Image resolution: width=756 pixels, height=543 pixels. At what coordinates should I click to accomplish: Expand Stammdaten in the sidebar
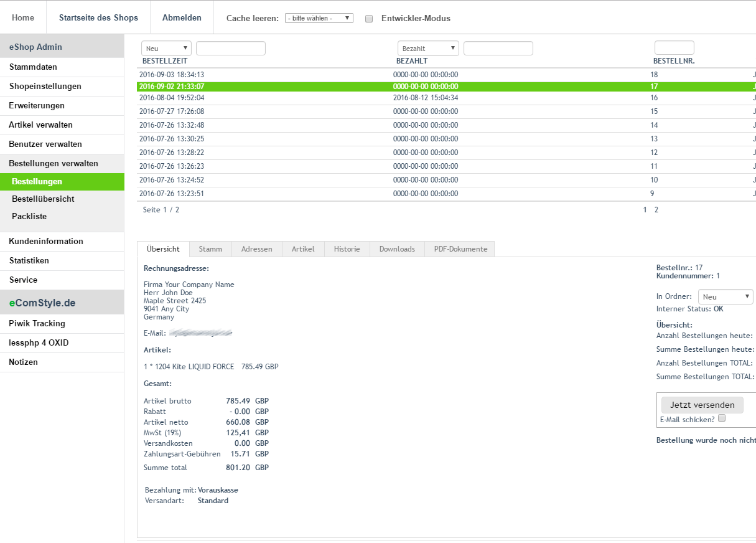(x=62, y=67)
